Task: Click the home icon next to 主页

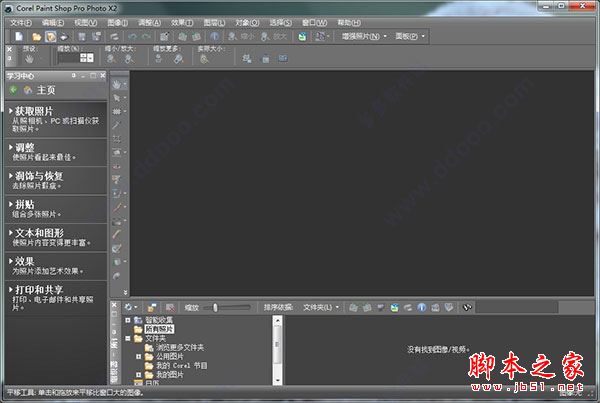Action: 28,90
